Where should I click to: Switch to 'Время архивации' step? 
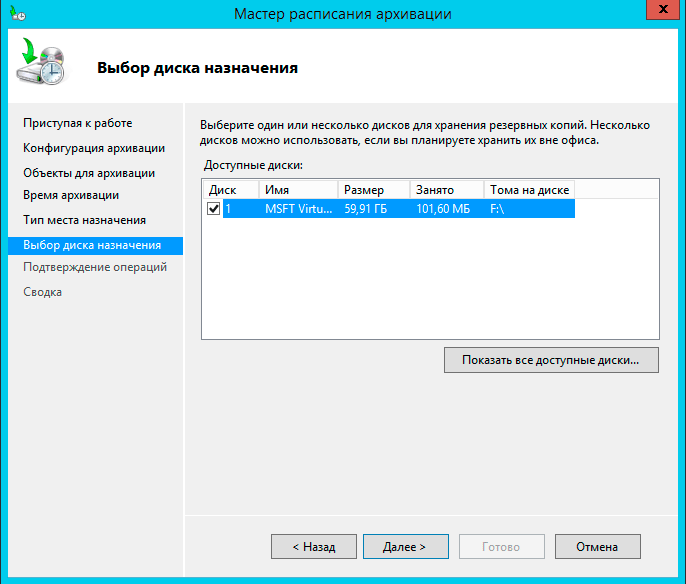71,195
